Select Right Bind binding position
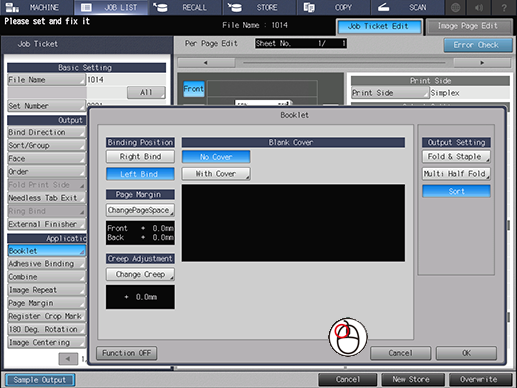 click(x=140, y=157)
